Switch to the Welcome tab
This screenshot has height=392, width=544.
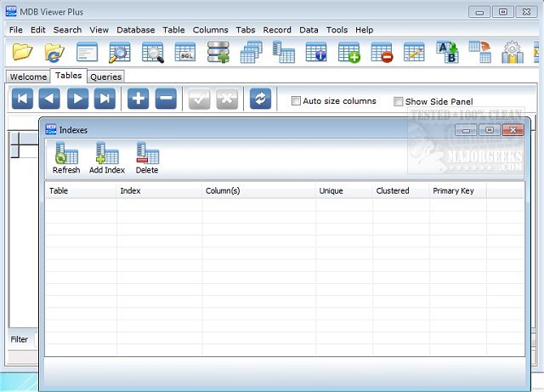click(28, 77)
